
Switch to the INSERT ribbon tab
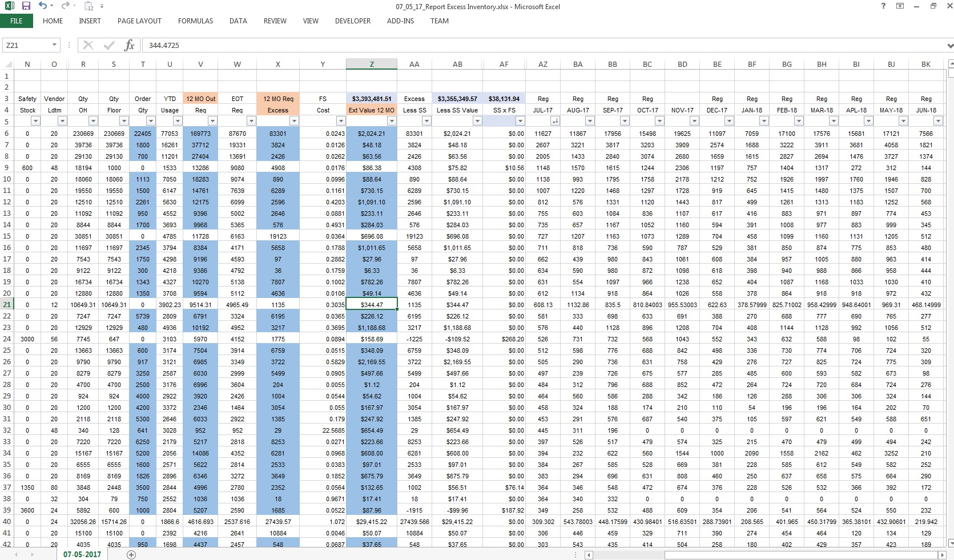coord(90,21)
